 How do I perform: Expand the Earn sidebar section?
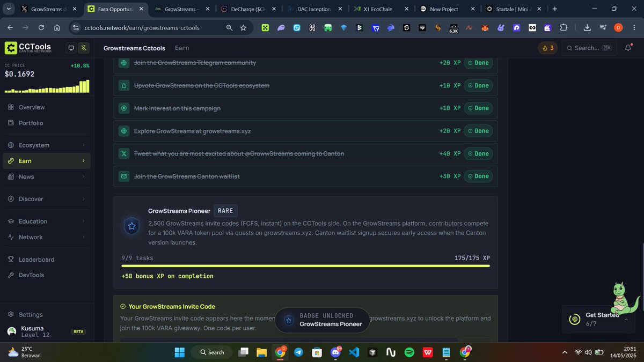[x=47, y=161]
